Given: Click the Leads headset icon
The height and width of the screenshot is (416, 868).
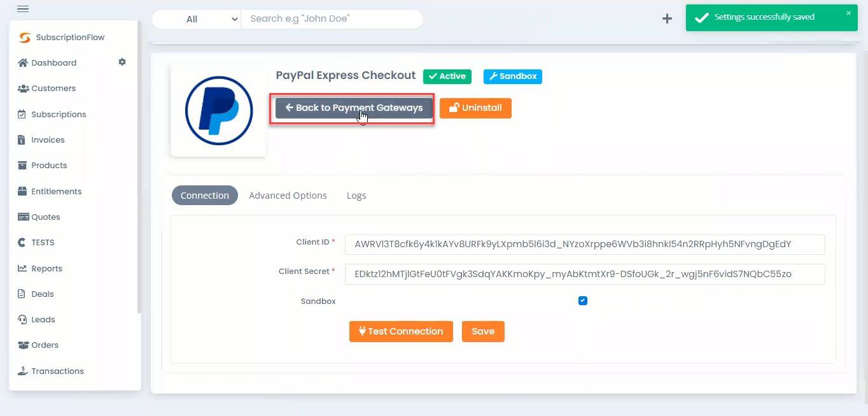Looking at the screenshot, I should (x=22, y=319).
